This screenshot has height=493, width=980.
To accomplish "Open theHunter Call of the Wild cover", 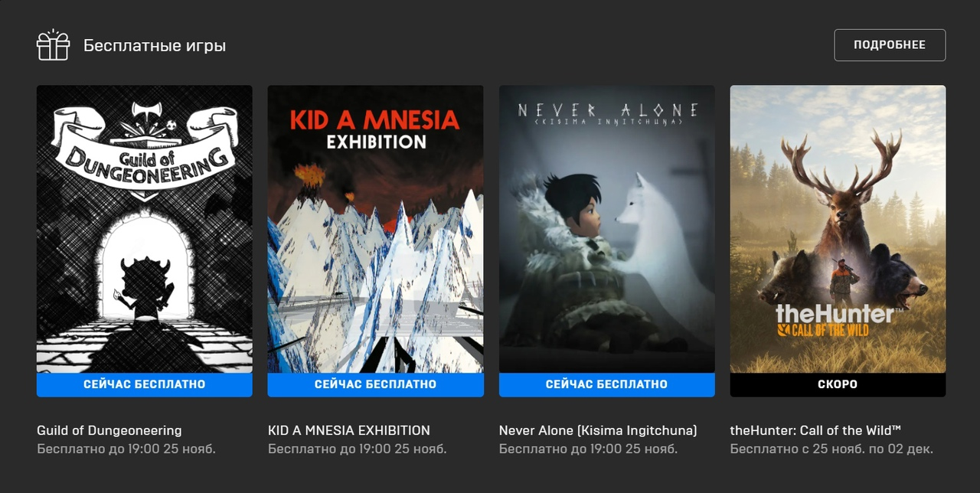I will 838,229.
